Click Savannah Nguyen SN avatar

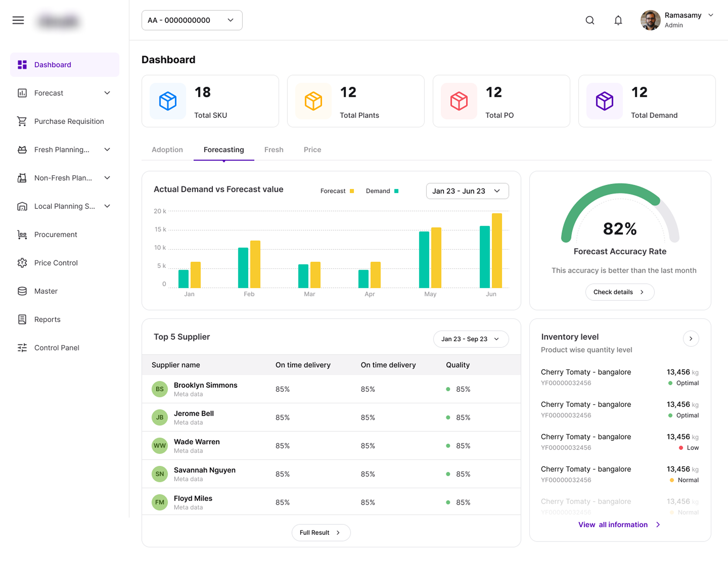pyautogui.click(x=160, y=474)
